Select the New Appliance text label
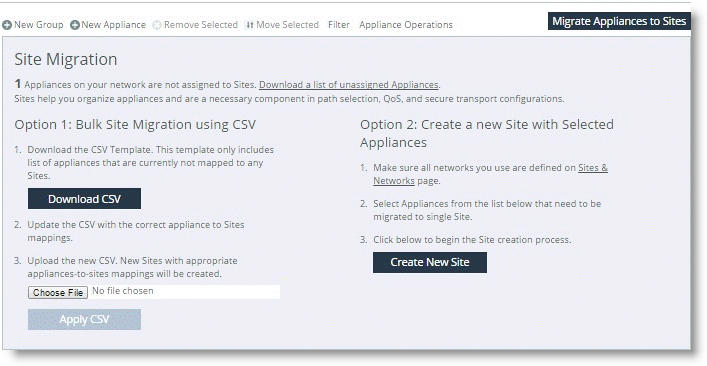Image resolution: width=707 pixels, height=366 pixels. (114, 25)
